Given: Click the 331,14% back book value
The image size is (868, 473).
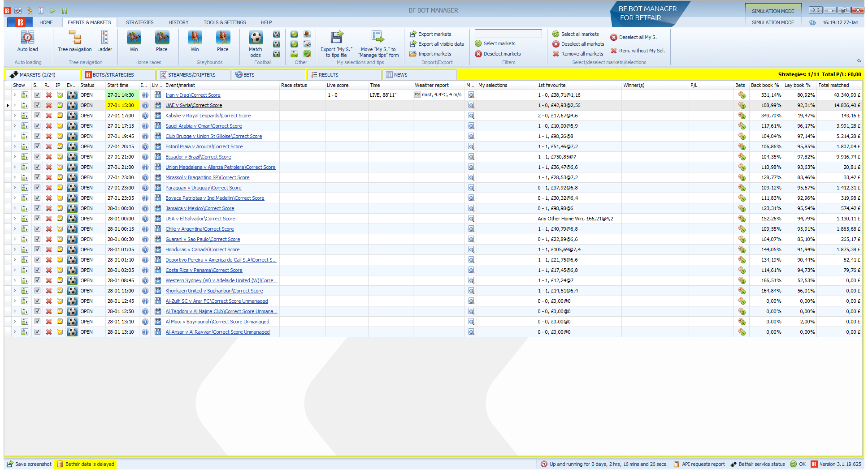Looking at the screenshot, I should pos(771,95).
